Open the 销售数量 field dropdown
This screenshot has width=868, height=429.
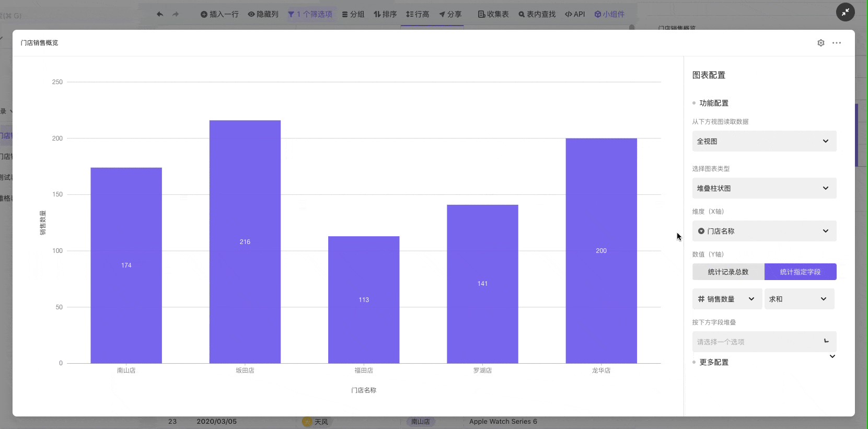pyautogui.click(x=727, y=299)
